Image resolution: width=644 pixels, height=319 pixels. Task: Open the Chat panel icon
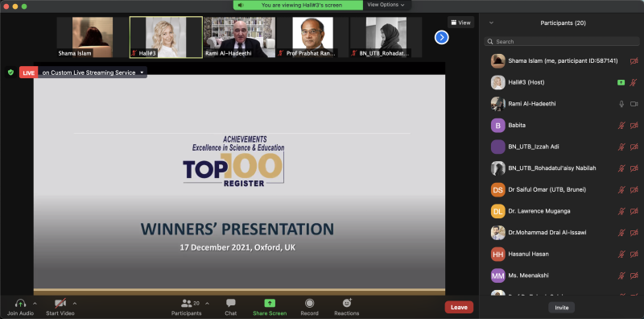231,304
